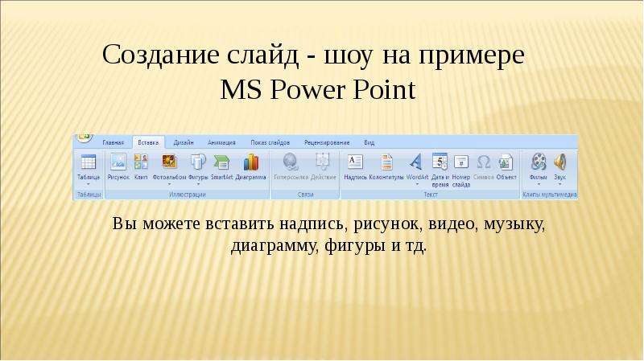Insert slide number with Номер слайда

(460, 170)
